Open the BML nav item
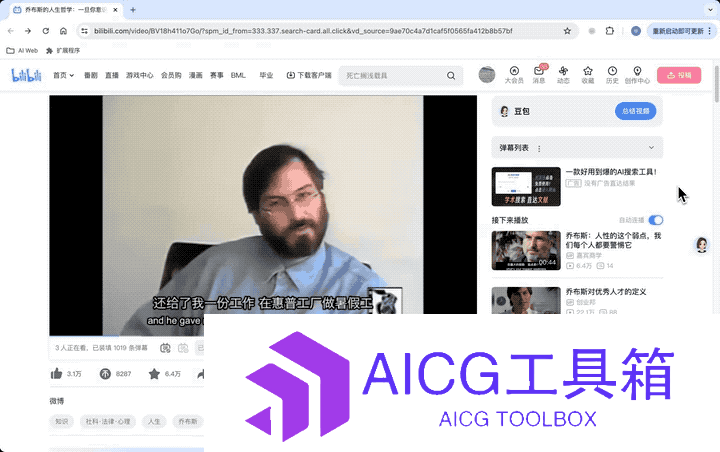This screenshot has width=720, height=452. (238, 75)
